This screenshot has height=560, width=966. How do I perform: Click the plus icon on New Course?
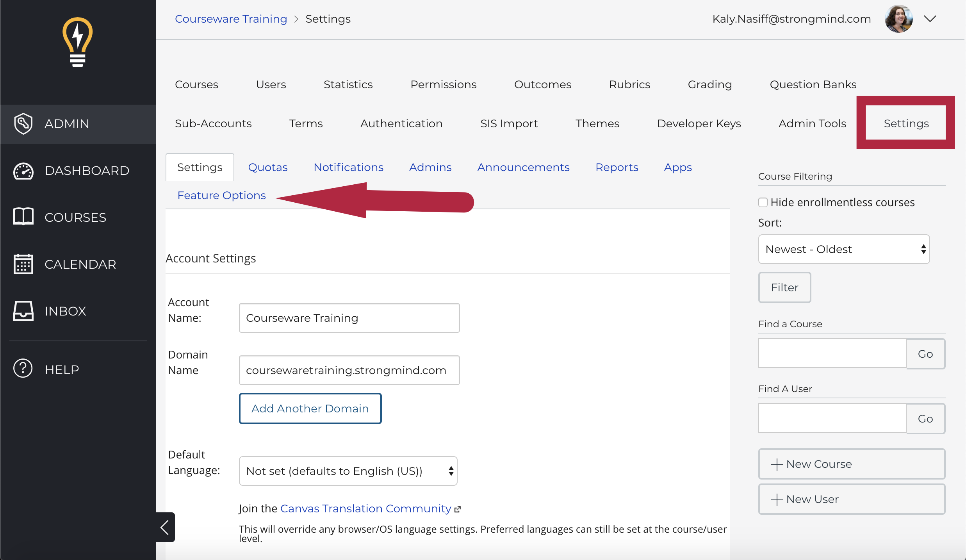click(777, 464)
